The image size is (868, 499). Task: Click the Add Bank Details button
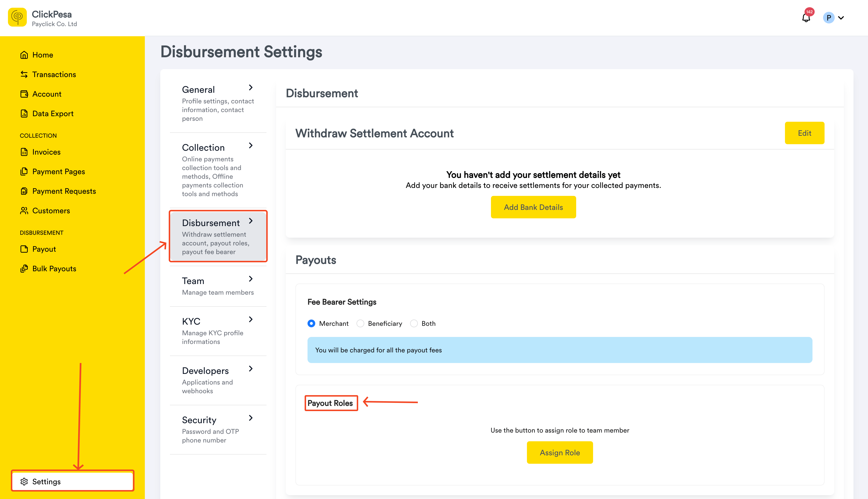pyautogui.click(x=533, y=207)
